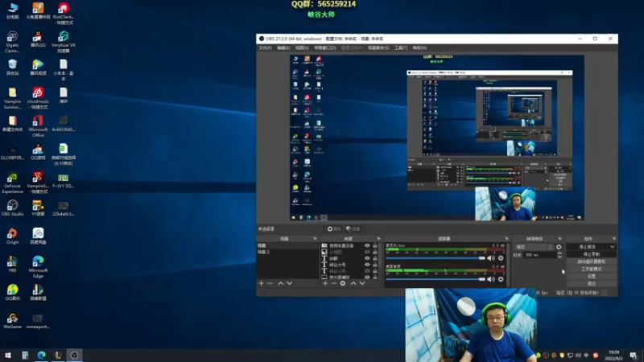Open Microsoft Office desktop icon

point(38,126)
